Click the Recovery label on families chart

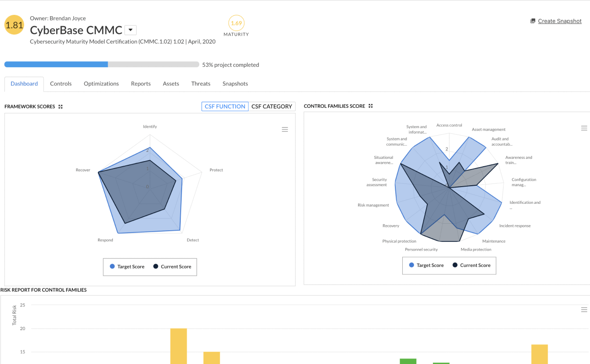click(x=391, y=226)
